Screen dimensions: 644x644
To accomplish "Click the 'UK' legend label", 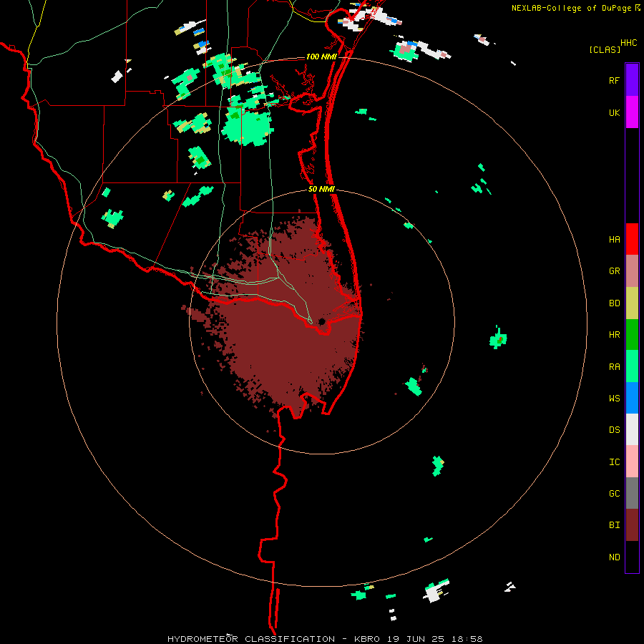I will coord(614,112).
